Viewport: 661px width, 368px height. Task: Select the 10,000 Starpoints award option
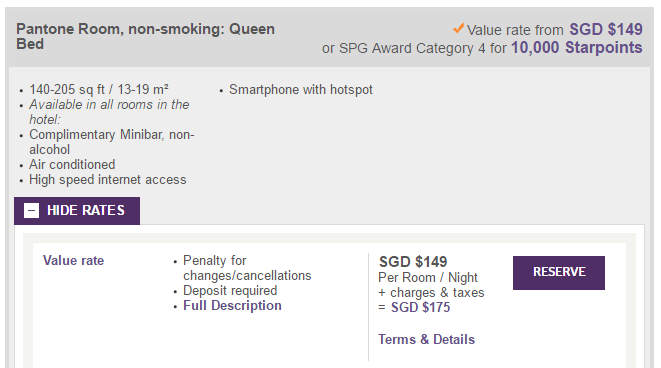coord(577,48)
